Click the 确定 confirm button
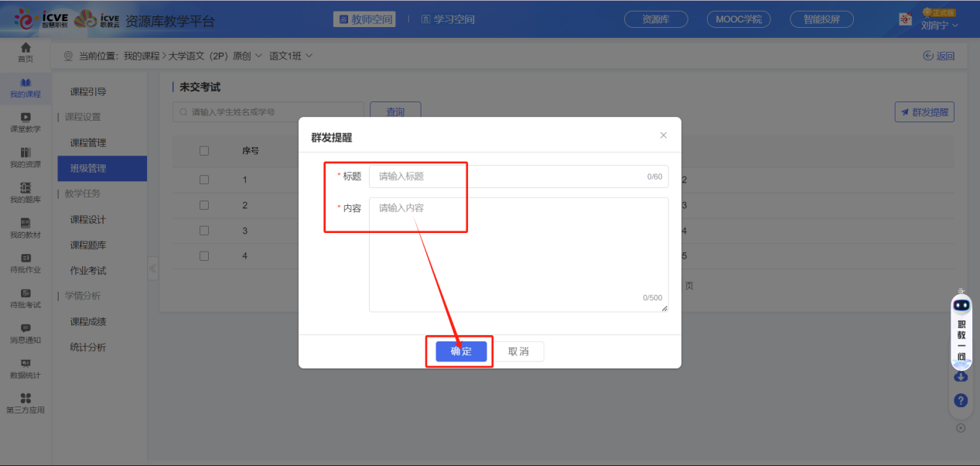 (x=461, y=351)
